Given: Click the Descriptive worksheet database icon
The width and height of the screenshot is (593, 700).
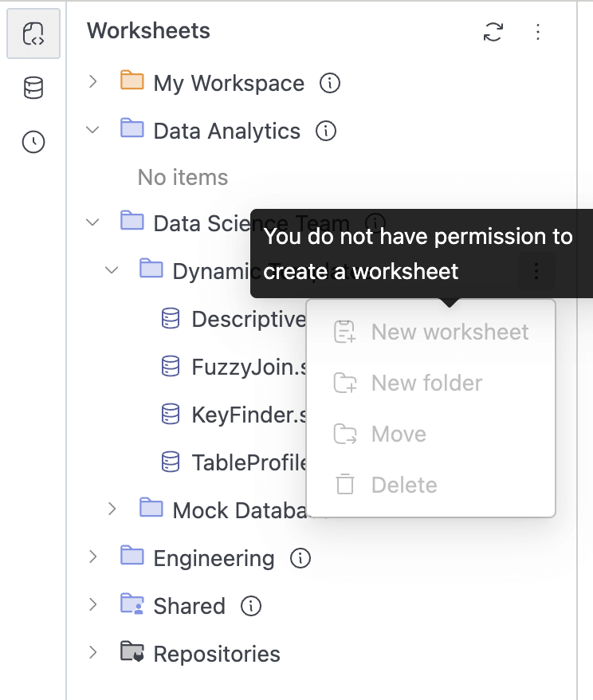Looking at the screenshot, I should tap(171, 318).
